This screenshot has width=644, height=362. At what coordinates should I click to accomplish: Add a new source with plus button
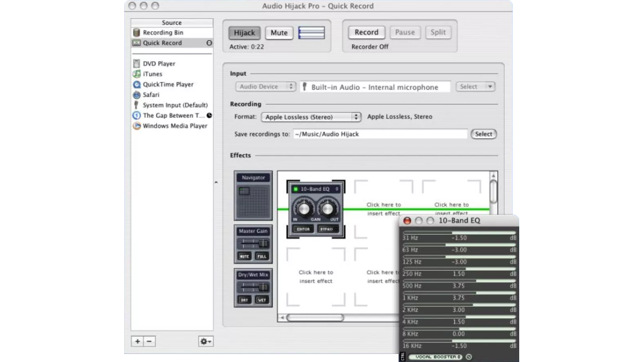coord(137,341)
